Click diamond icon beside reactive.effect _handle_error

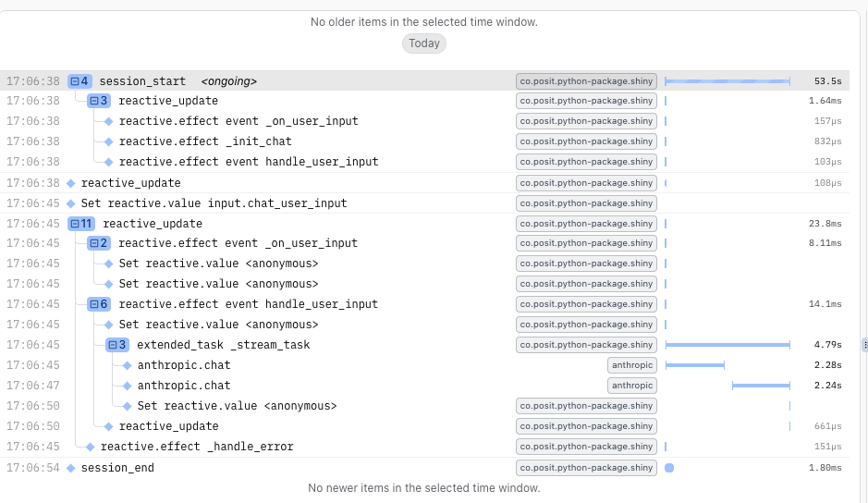(x=90, y=447)
